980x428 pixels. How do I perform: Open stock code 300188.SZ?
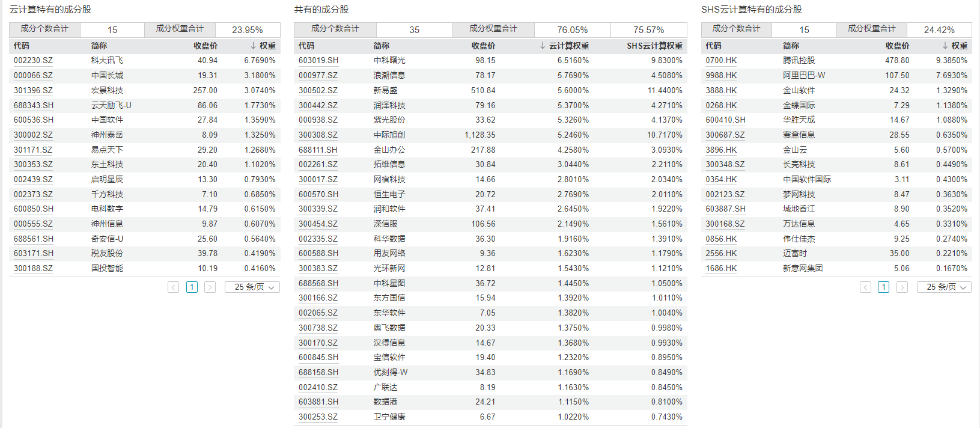33,268
